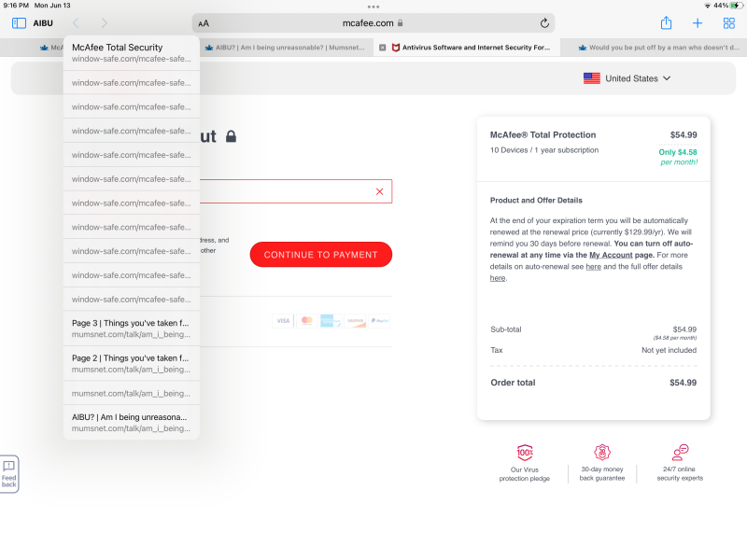
Task: Click the 30-day money back guarantee icon
Action: [x=602, y=453]
